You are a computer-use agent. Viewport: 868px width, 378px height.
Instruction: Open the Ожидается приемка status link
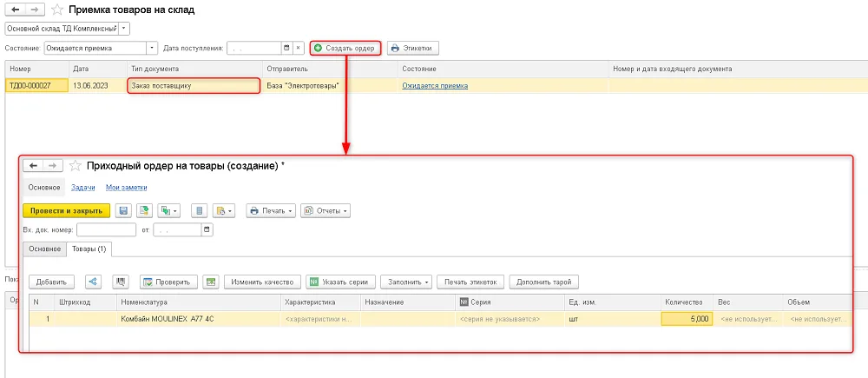tap(435, 86)
